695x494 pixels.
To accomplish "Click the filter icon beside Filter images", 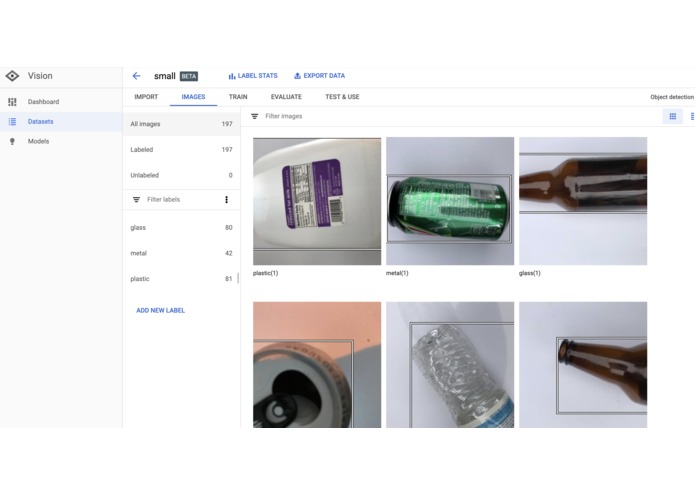I will coord(254,117).
